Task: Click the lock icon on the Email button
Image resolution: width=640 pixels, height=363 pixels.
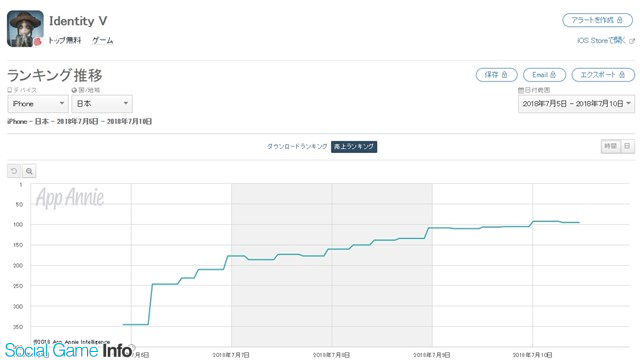Action: tap(553, 75)
